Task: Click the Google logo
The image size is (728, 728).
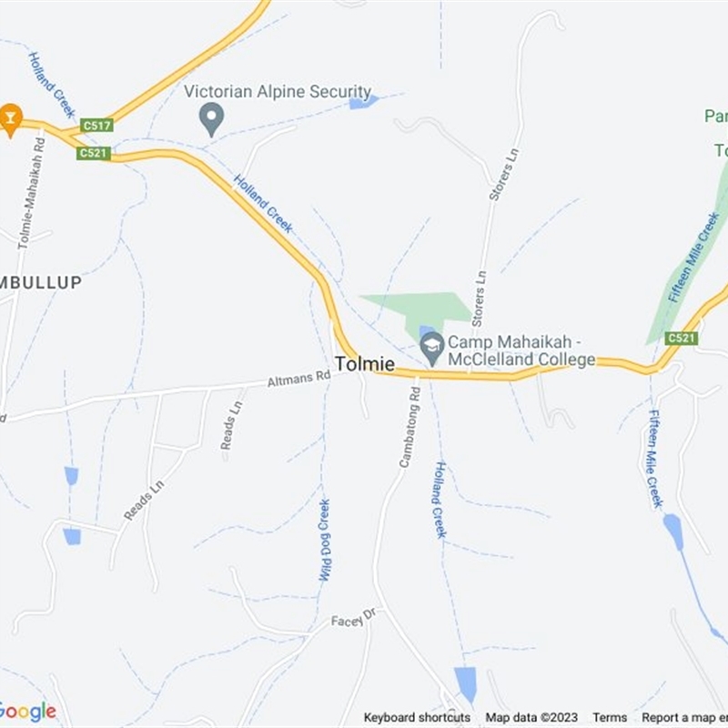Action: tap(27, 712)
